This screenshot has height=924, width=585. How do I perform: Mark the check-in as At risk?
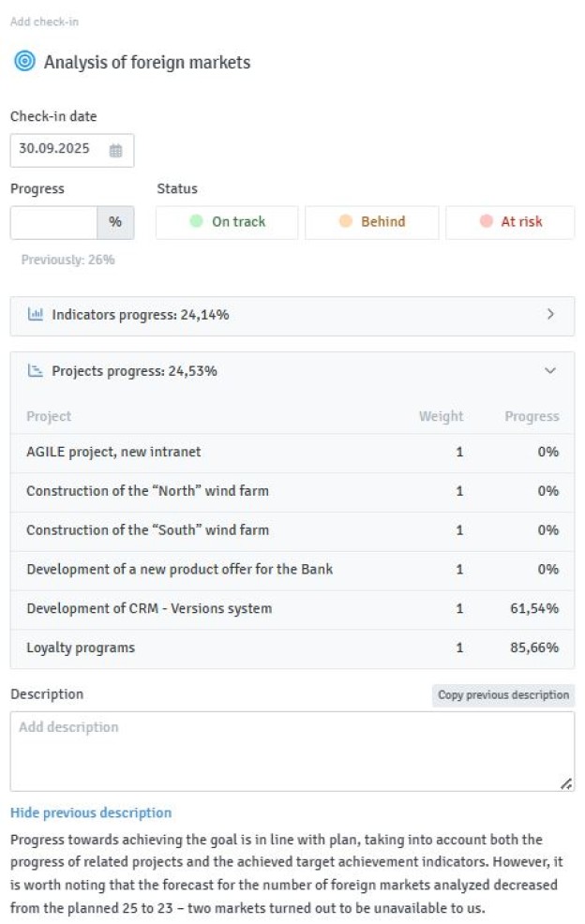[510, 222]
